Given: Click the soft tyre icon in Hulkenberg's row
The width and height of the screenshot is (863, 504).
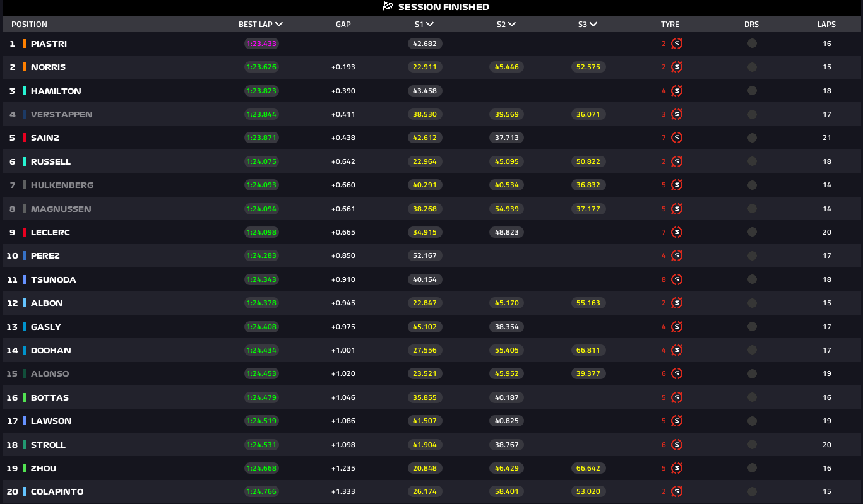Looking at the screenshot, I should pos(677,185).
